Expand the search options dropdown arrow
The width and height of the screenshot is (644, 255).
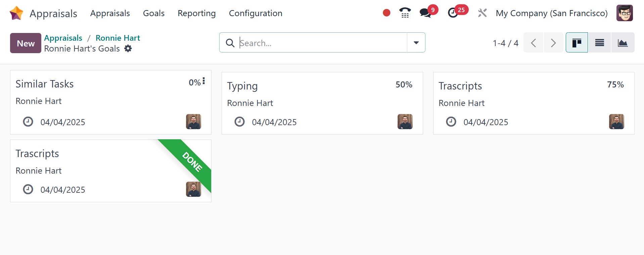[416, 43]
